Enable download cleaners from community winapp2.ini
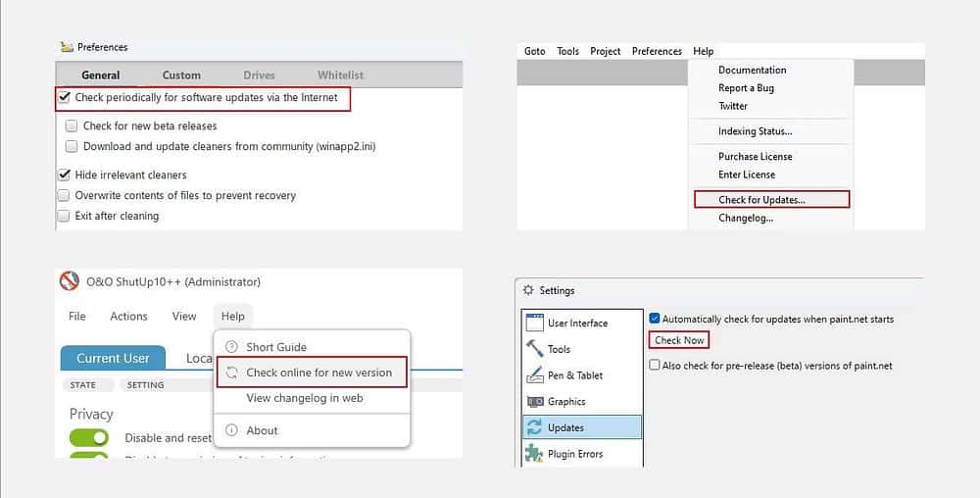Viewport: 980px width, 498px height. tap(72, 146)
